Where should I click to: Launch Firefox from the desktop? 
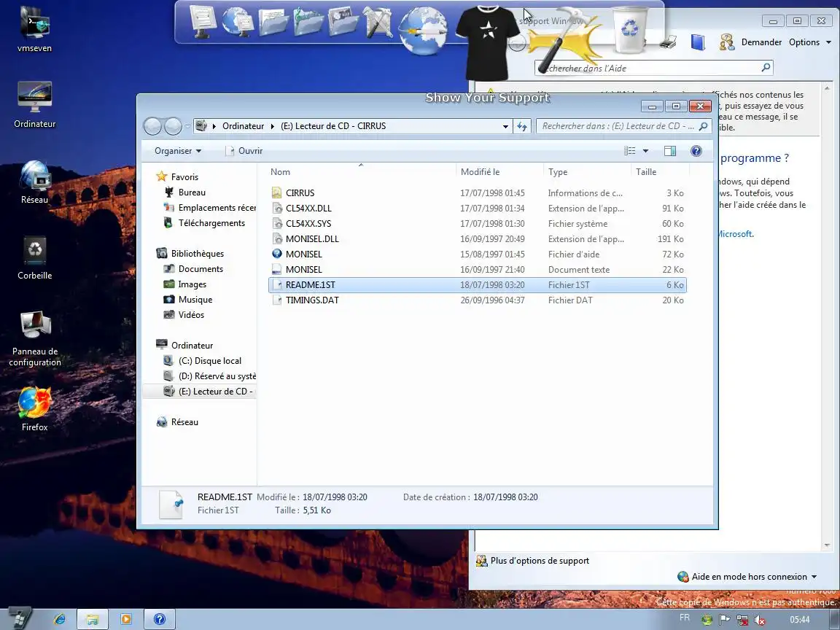(x=34, y=409)
